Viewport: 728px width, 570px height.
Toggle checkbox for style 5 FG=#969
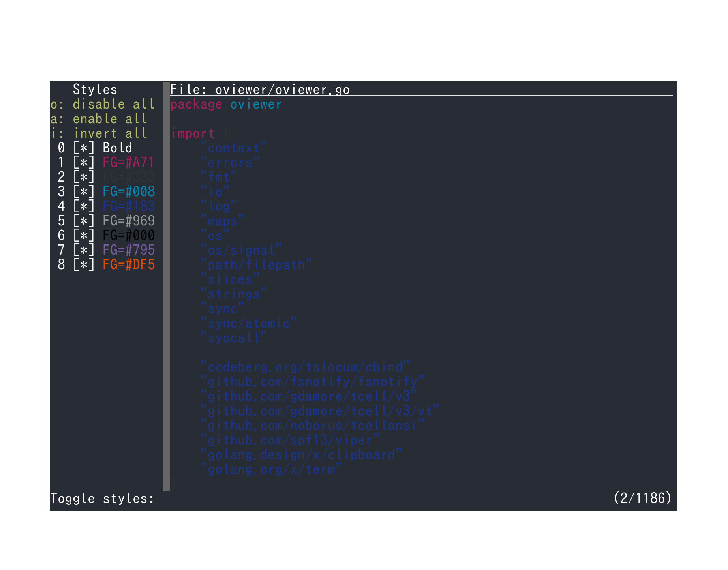84,221
